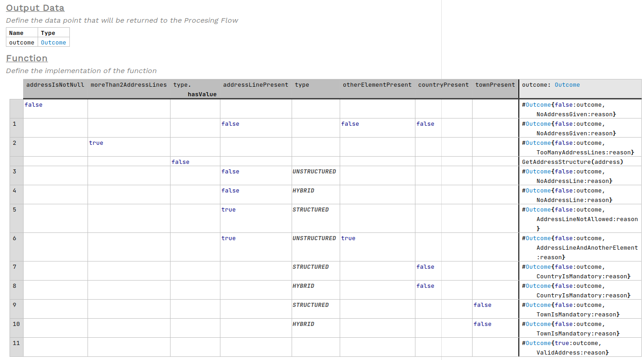644x360 pixels.
Task: Click the addressIsNotNull column header
Action: pyautogui.click(x=55, y=84)
